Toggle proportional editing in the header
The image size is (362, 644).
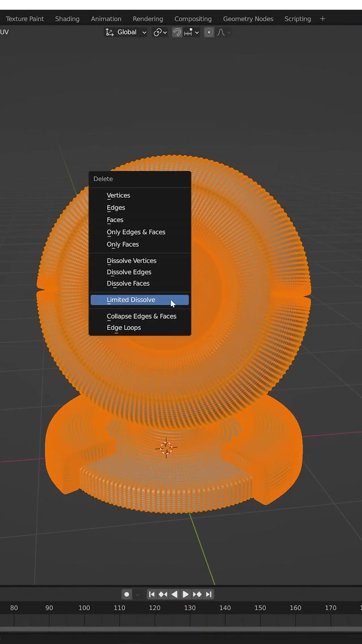coord(209,32)
